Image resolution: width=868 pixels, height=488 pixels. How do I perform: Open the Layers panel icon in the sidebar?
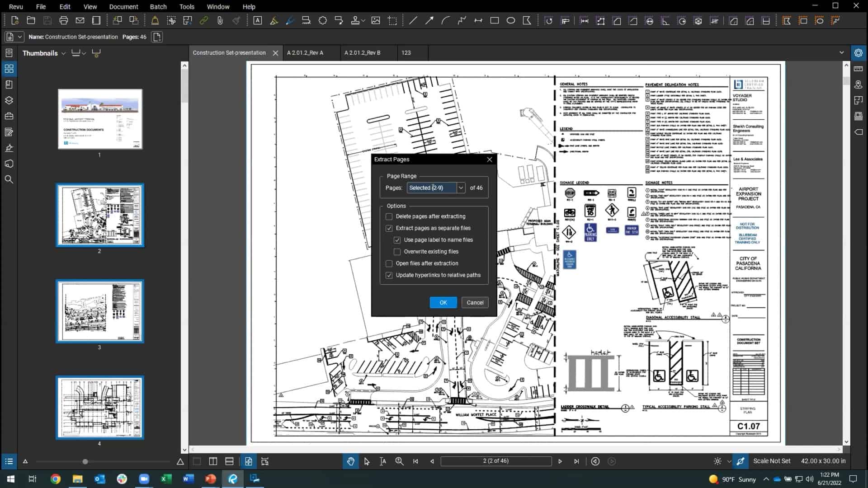pos(9,100)
